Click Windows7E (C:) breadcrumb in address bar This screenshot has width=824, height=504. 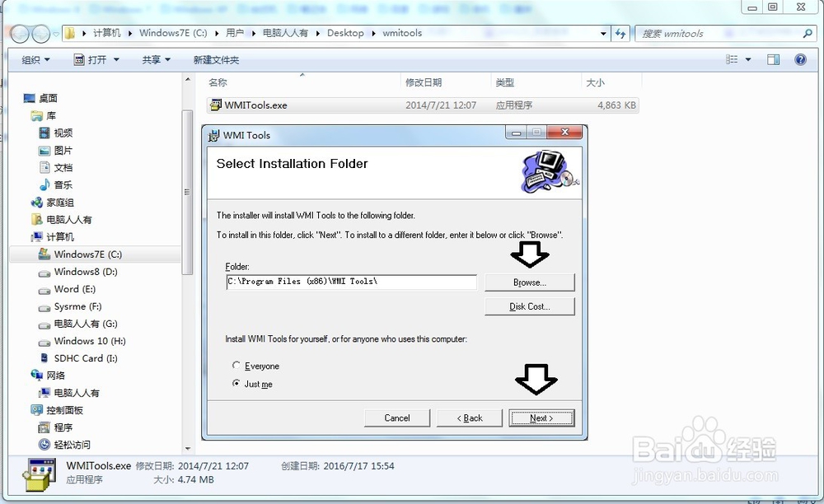[173, 33]
